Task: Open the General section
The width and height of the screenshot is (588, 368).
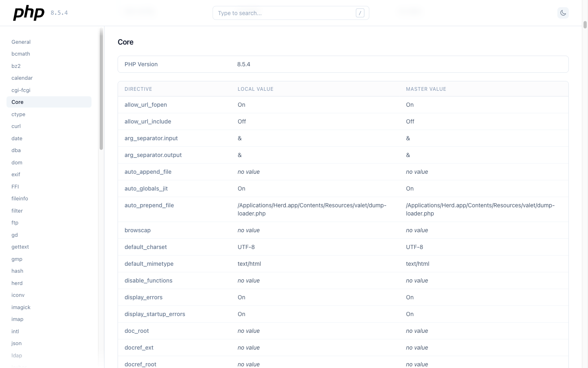Action: click(x=21, y=42)
